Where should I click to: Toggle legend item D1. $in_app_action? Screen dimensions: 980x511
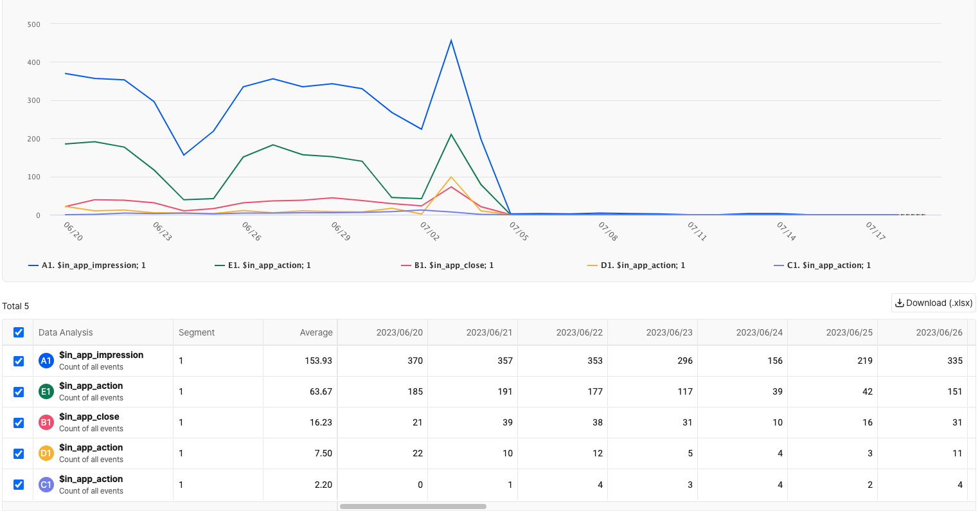pyautogui.click(x=636, y=265)
